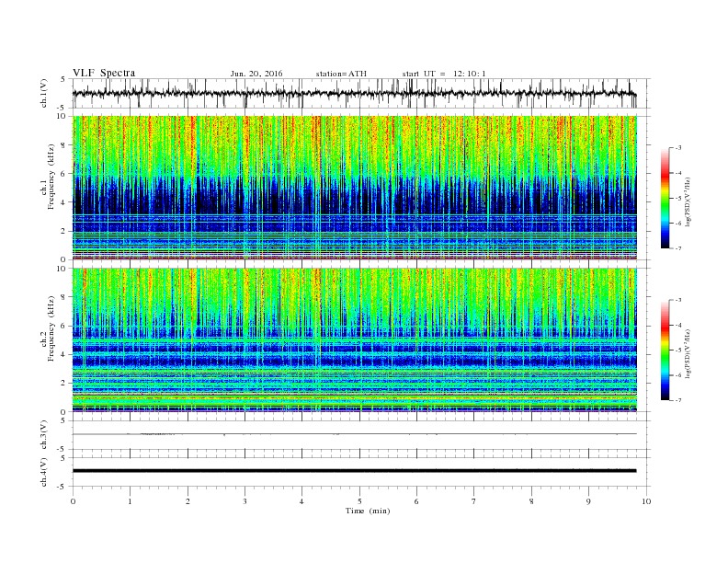728x563 pixels.
Task: Click the ch.1 voltage waveform trace
Action: click(355, 93)
